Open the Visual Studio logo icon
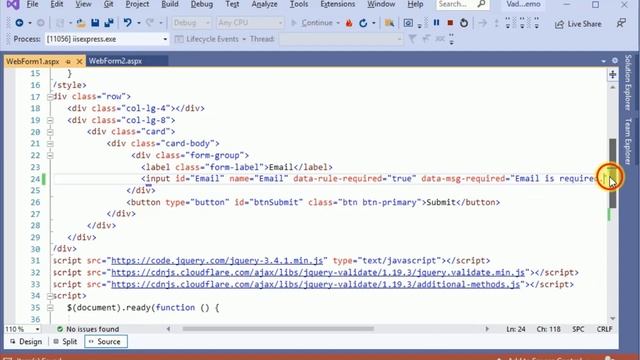Screen dimensions: 640x360 pos(13,4)
